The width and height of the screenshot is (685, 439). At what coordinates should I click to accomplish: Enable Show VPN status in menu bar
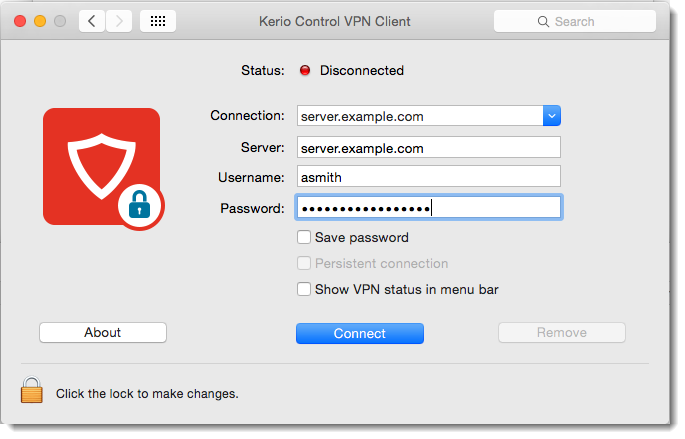pyautogui.click(x=304, y=289)
